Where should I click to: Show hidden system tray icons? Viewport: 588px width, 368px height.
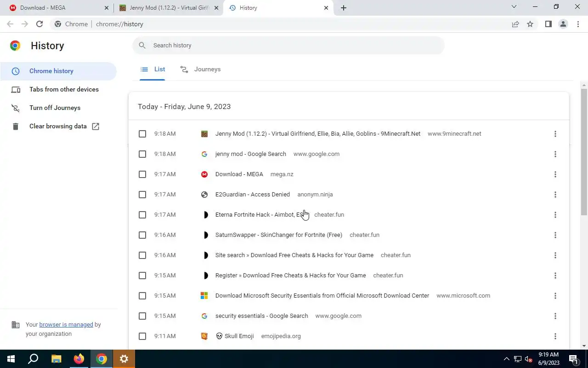click(x=507, y=359)
